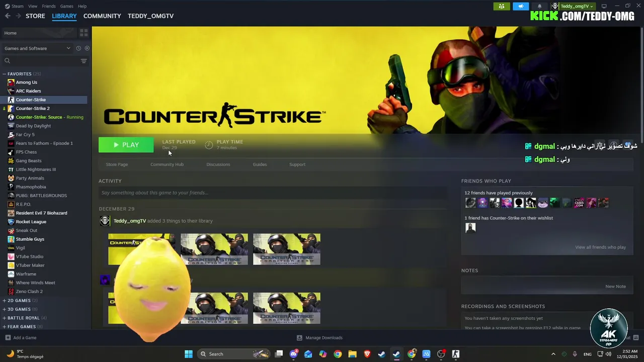Open the Guides link
This screenshot has height=362, width=644.
[260, 164]
